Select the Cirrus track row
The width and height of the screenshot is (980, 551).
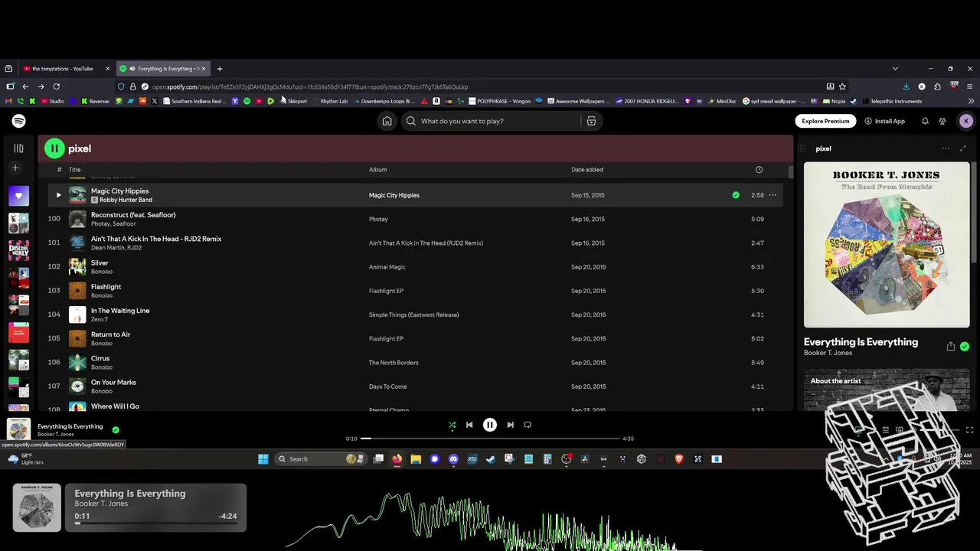pyautogui.click(x=415, y=363)
